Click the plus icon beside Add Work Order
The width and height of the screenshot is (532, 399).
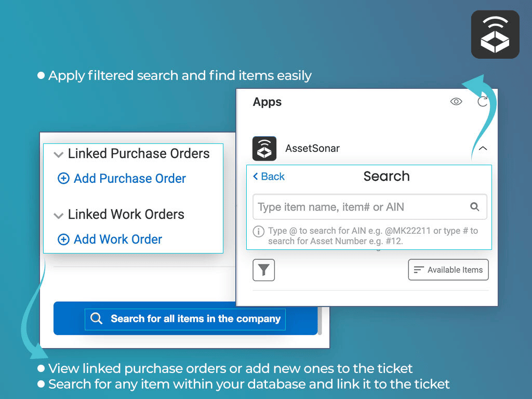click(63, 240)
